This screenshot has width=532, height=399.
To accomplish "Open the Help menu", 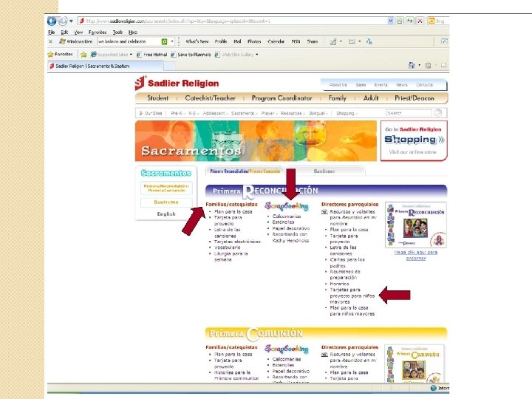I will coord(133,33).
